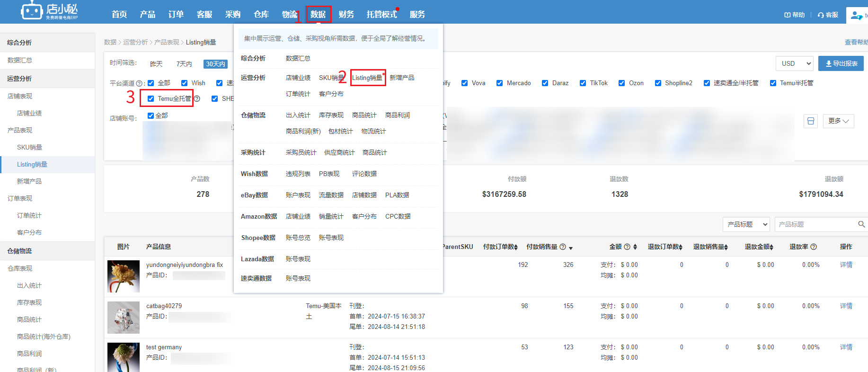
Task: Open the 数据 top menu
Action: [318, 15]
